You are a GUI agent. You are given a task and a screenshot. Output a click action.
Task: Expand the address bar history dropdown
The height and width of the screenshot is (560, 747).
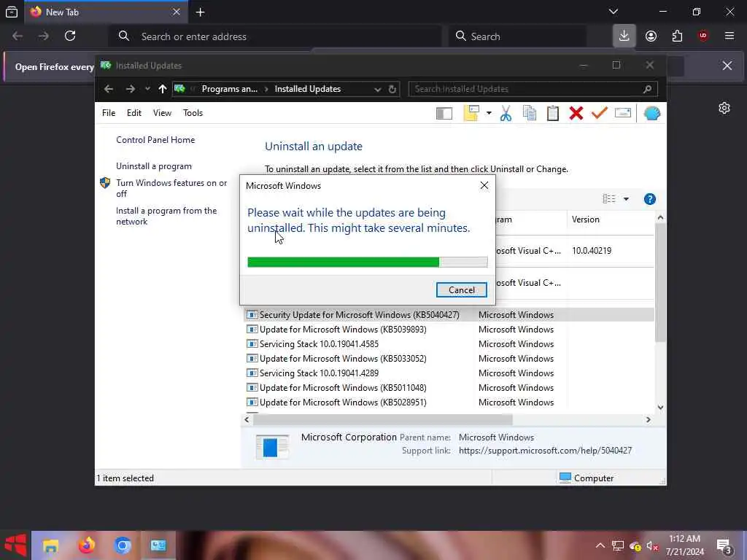coord(377,89)
